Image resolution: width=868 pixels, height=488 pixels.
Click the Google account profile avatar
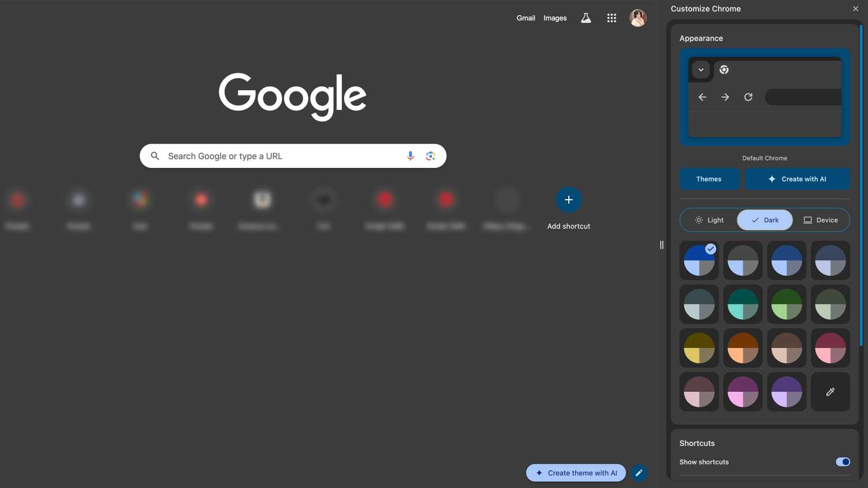pos(638,18)
